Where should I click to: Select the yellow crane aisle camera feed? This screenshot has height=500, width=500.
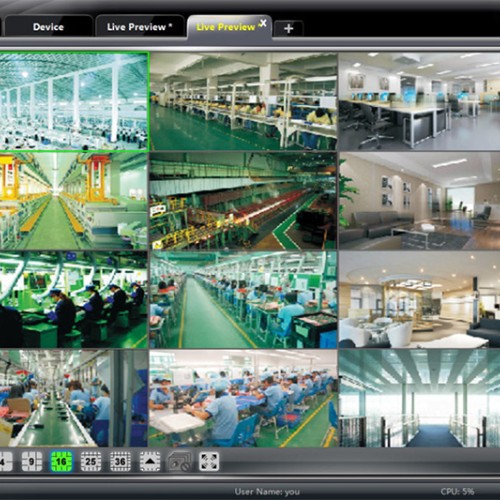[x=73, y=201]
